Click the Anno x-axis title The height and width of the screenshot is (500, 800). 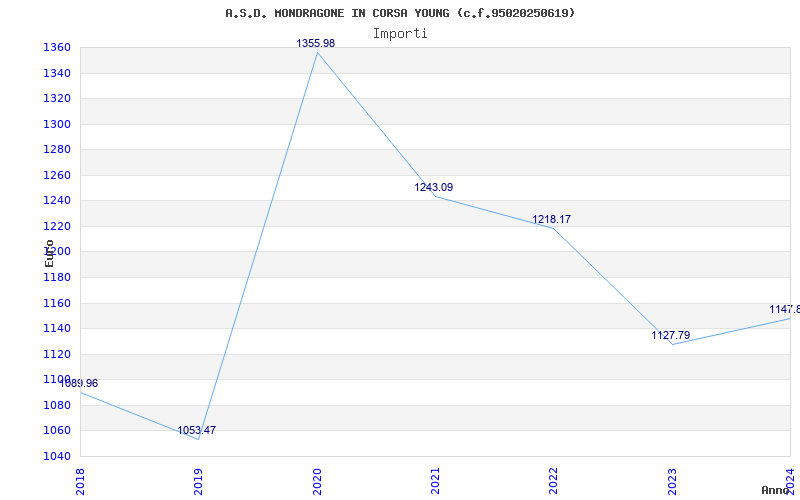tap(776, 490)
